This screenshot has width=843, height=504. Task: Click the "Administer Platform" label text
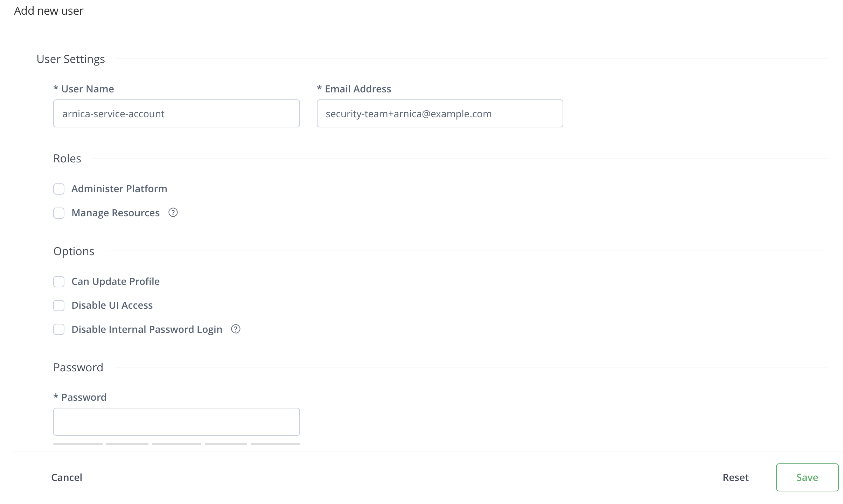[x=119, y=189]
